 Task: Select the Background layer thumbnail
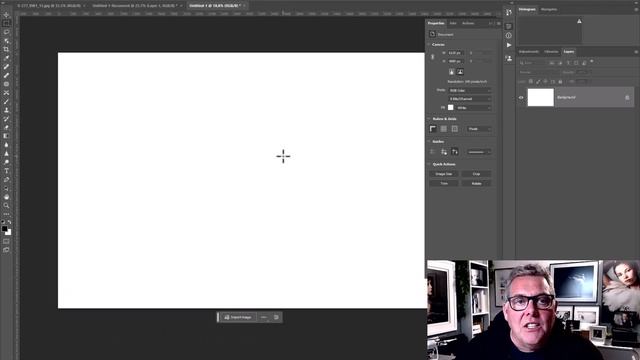click(540, 98)
